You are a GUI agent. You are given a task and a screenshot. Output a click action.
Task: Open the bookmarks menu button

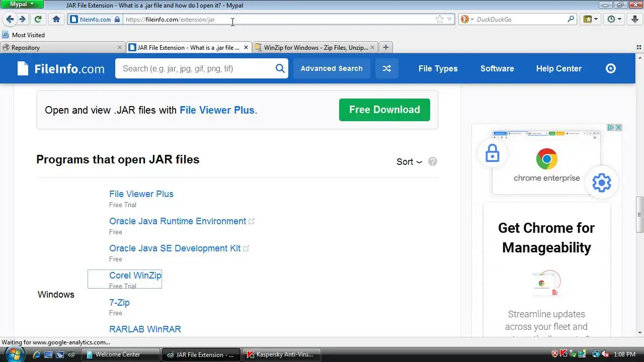tap(590, 19)
